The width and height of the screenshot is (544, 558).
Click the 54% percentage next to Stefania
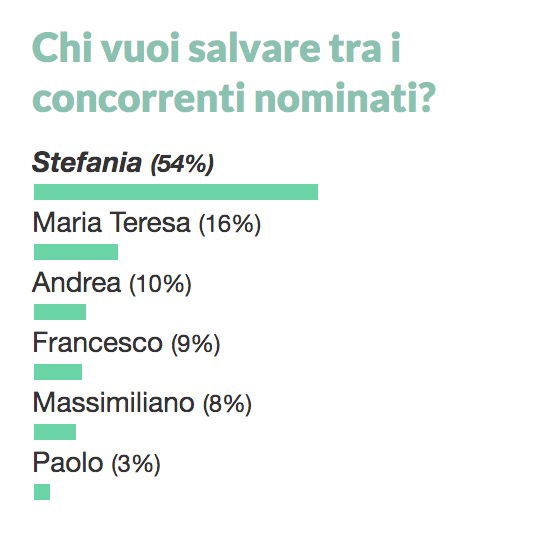[182, 164]
